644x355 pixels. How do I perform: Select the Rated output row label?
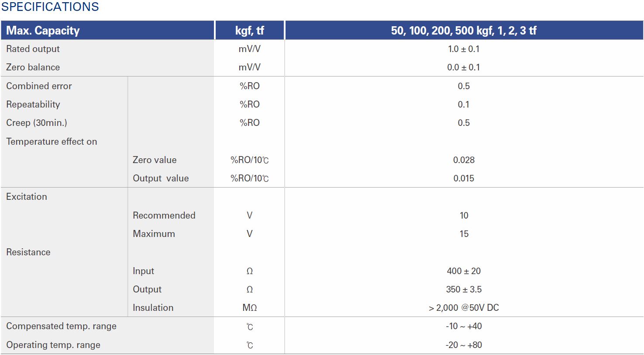(33, 49)
